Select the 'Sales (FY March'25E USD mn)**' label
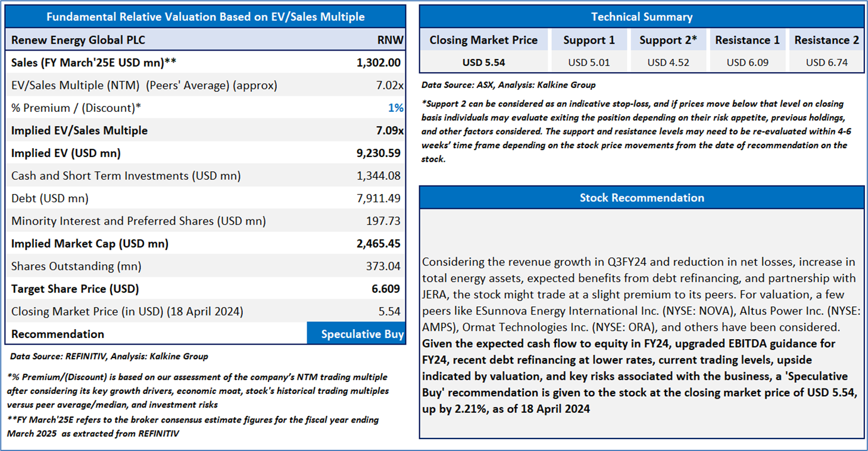This screenshot has height=451, width=868. pos(94,62)
